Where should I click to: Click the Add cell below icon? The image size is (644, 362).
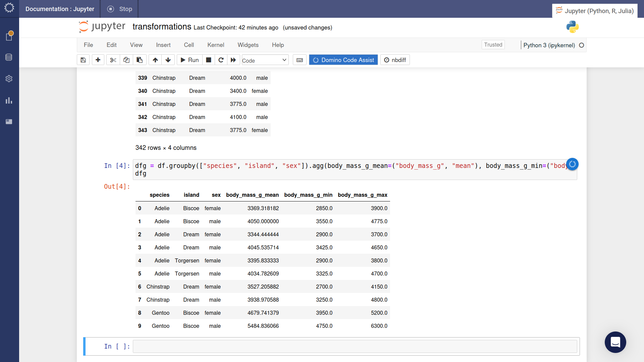tap(98, 60)
